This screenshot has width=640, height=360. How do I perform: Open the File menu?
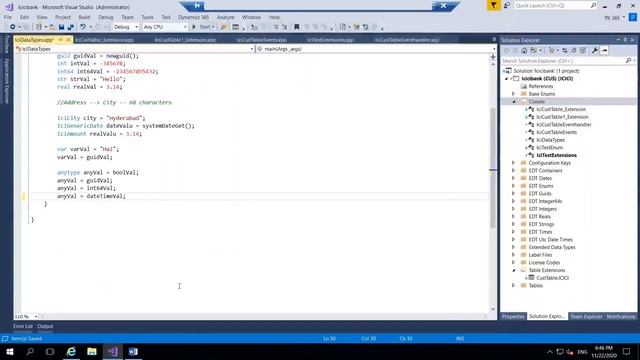8,18
